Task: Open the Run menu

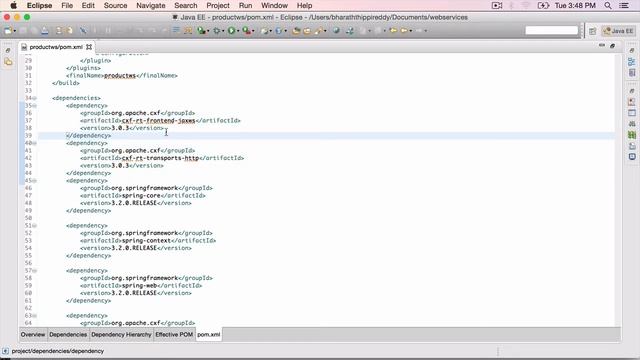Action: point(245,6)
